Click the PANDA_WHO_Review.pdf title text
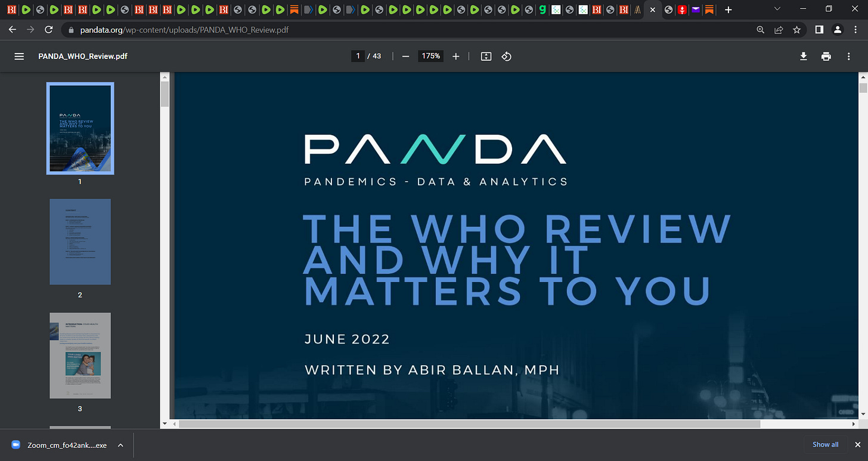 (83, 56)
